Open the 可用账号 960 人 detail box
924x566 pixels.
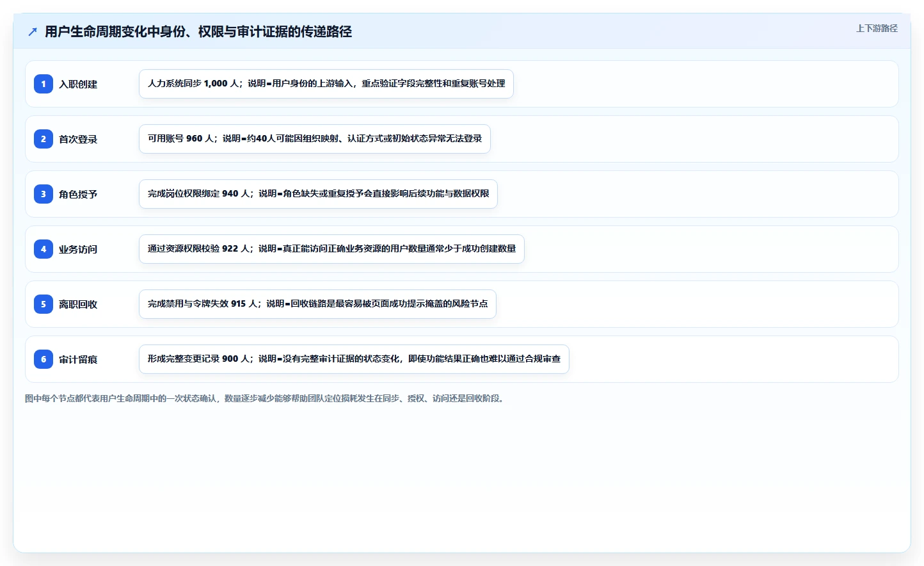315,139
